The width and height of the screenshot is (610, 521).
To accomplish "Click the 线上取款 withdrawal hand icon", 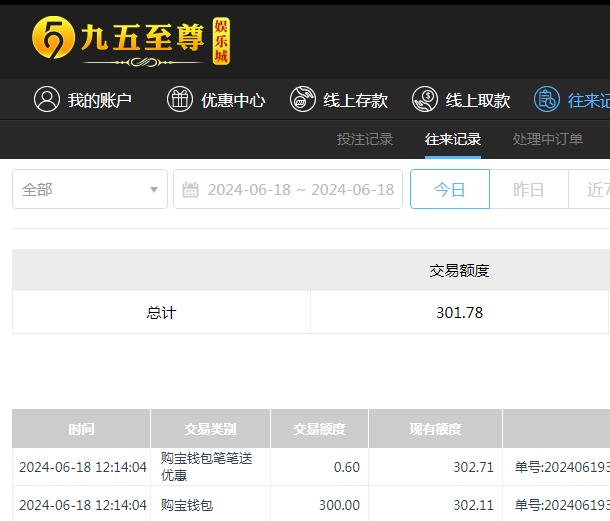I will [425, 99].
